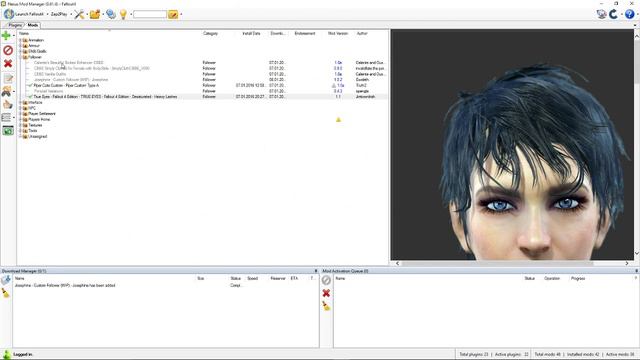Viewport: 640px width, 360px height.
Task: Switch to the Plugins tab
Action: 15,25
